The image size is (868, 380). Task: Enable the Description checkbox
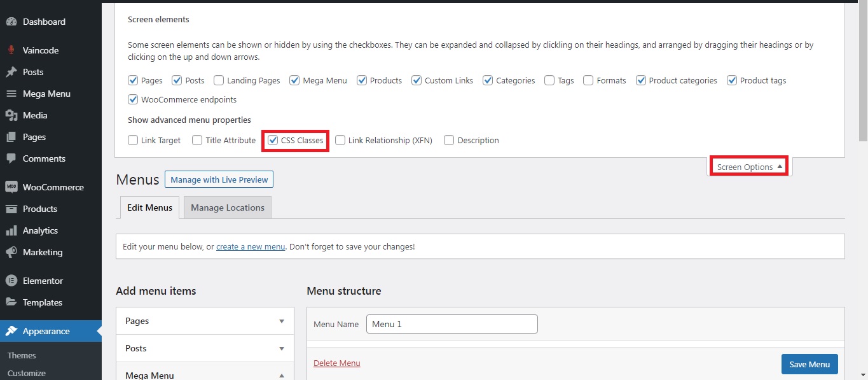449,140
